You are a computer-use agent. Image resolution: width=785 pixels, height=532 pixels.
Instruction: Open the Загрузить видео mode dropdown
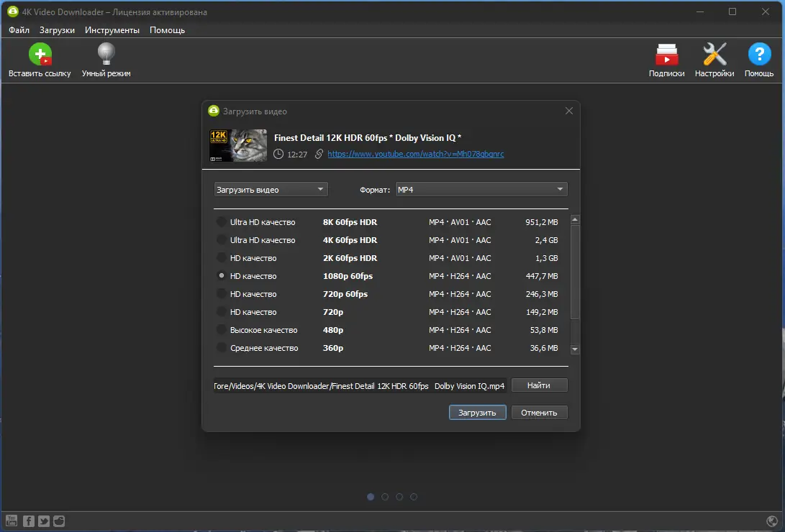(271, 190)
